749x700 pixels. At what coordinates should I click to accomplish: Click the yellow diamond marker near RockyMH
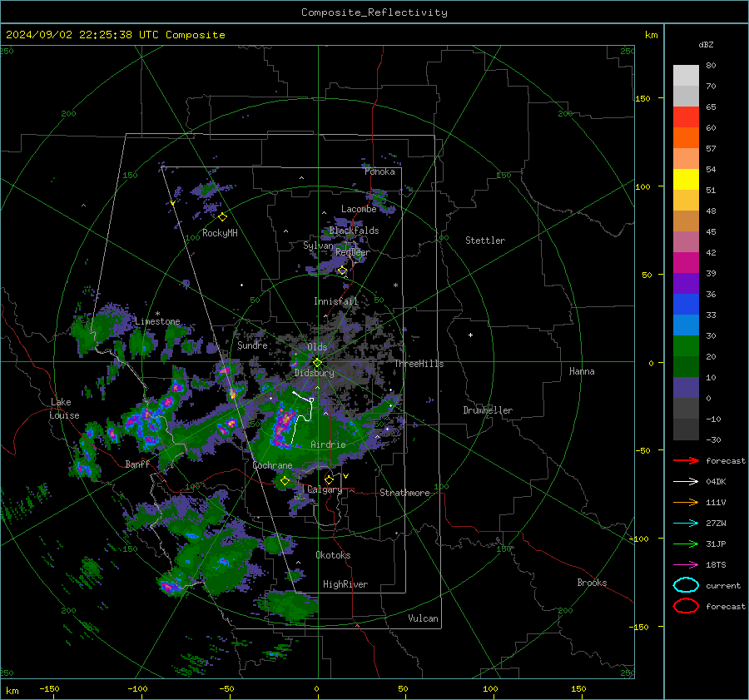pos(222,217)
